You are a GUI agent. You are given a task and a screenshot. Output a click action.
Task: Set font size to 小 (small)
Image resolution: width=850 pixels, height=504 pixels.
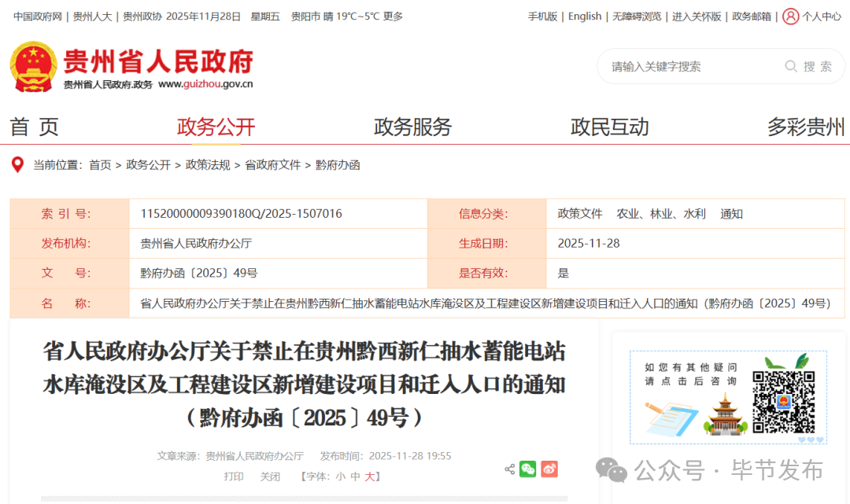(340, 476)
